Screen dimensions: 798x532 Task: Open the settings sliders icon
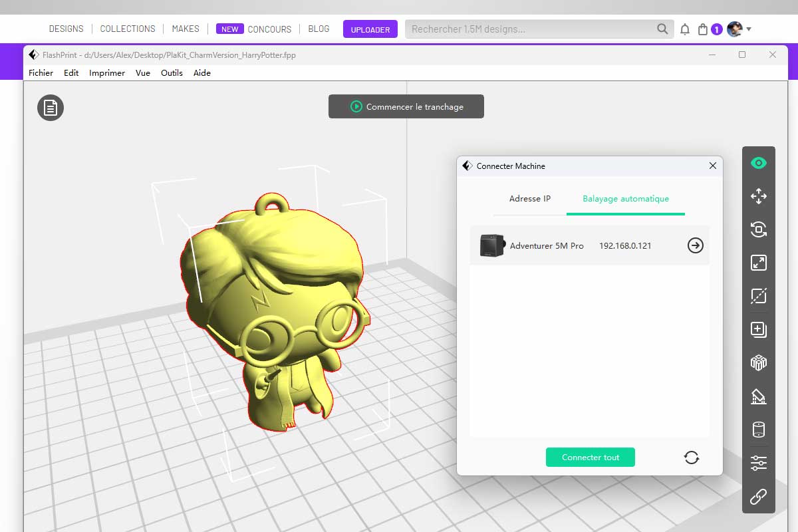pos(758,463)
